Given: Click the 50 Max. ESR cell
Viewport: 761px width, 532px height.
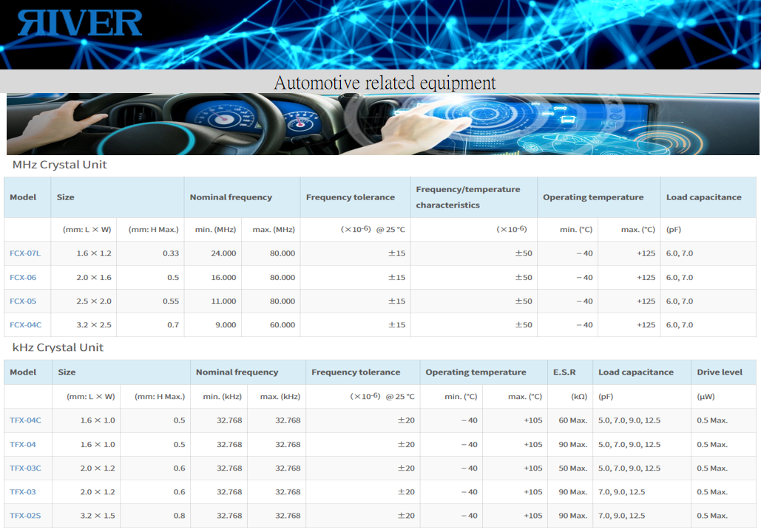Looking at the screenshot, I should pos(572,468).
